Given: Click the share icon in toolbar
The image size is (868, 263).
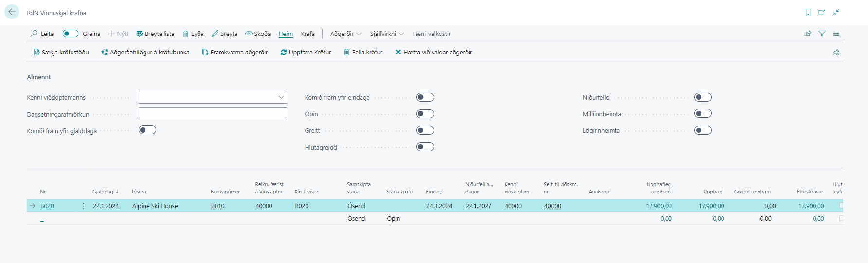Looking at the screenshot, I should pyautogui.click(x=808, y=34).
